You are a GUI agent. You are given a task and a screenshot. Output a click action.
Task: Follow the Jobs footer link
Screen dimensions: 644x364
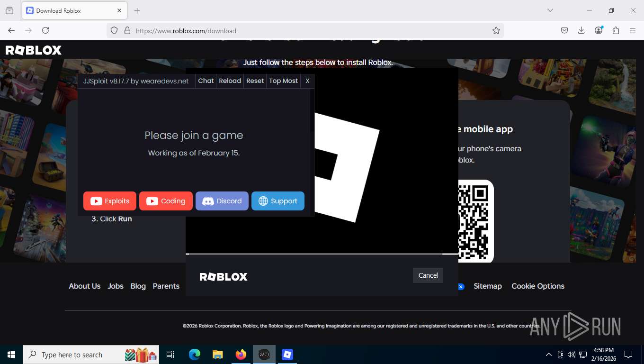coord(116,286)
